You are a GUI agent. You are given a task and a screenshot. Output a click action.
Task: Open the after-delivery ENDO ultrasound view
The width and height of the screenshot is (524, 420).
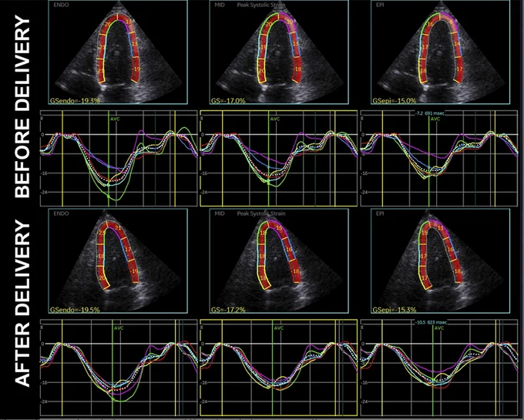(118, 261)
